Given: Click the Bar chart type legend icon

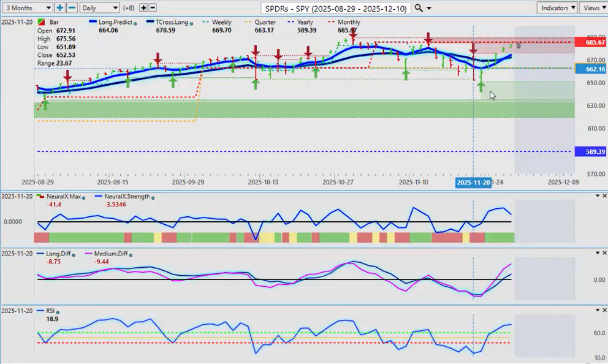Looking at the screenshot, I should pos(41,22).
